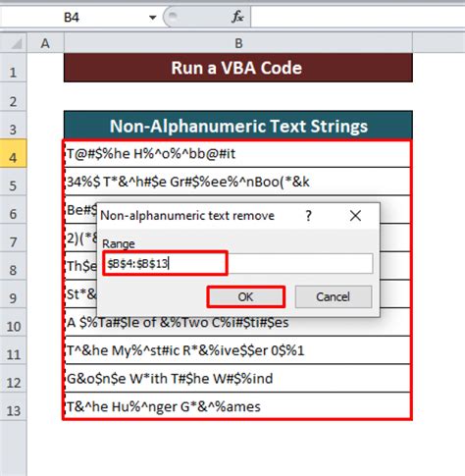Image resolution: width=465 pixels, height=476 pixels.
Task: Select the row 12 header
Action: coord(13,379)
